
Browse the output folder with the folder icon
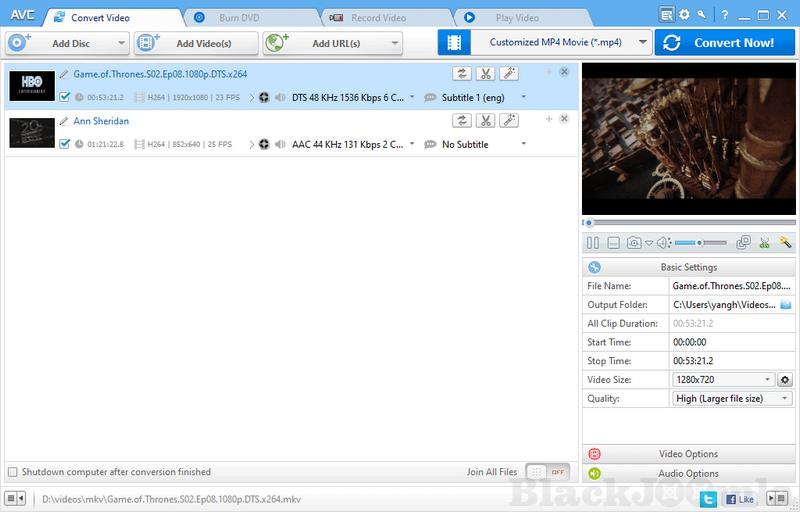[786, 304]
